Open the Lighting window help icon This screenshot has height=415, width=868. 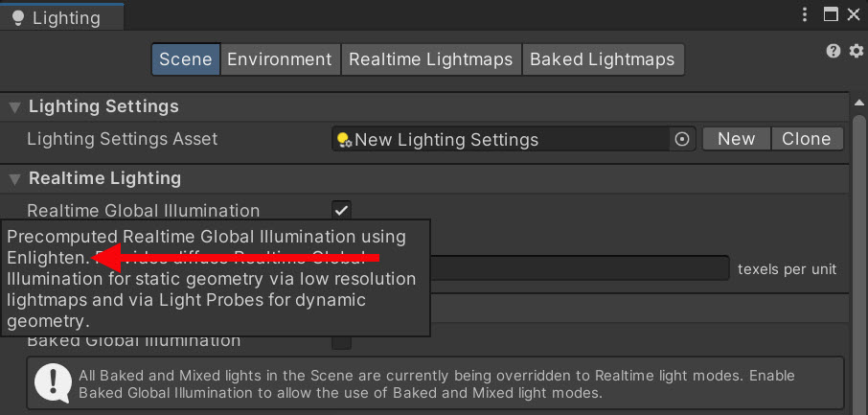pyautogui.click(x=834, y=52)
